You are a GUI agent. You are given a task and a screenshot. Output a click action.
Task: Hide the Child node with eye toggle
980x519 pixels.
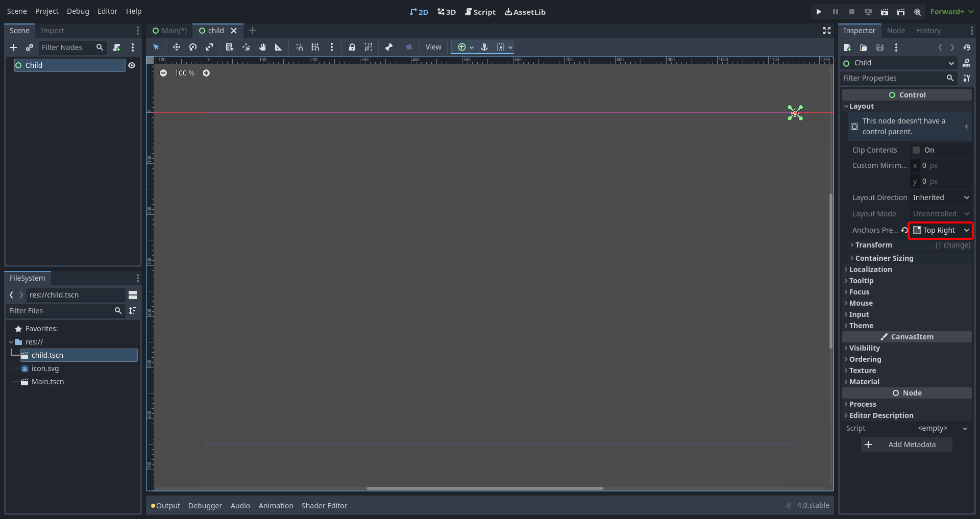(x=132, y=65)
